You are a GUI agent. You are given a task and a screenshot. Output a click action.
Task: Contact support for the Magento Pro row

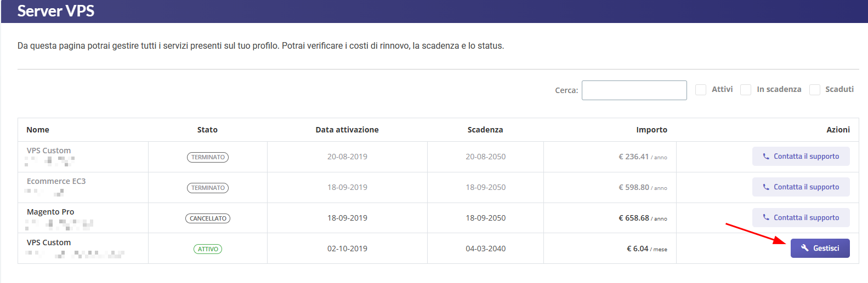801,217
